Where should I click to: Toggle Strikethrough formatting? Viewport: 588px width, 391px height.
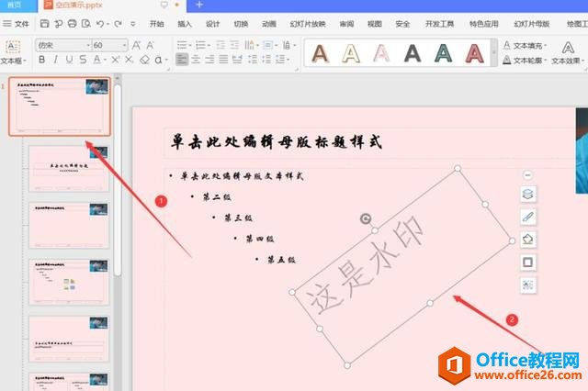[83, 59]
